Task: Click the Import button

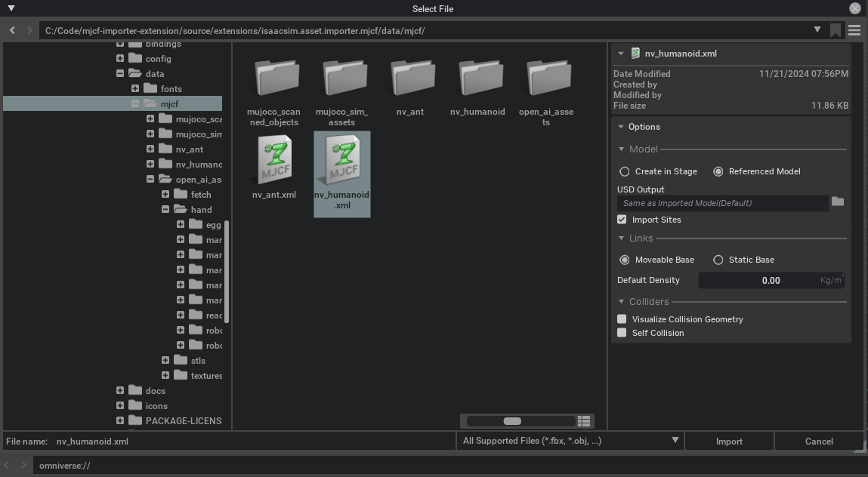Action: 728,440
